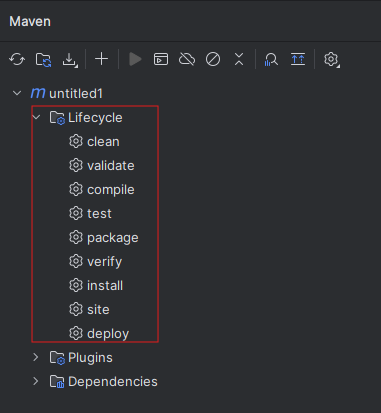The height and width of the screenshot is (413, 381).
Task: Expand the Plugins folder chevron
Action: click(x=36, y=357)
